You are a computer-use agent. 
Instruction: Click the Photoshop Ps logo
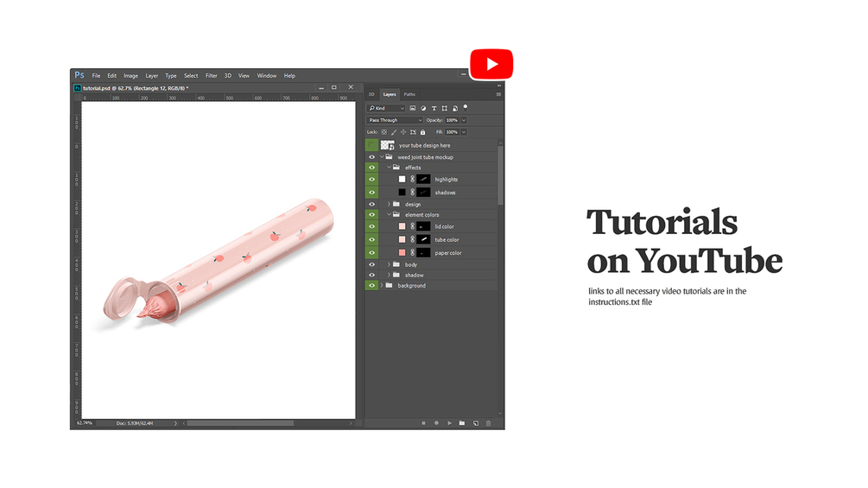click(79, 75)
